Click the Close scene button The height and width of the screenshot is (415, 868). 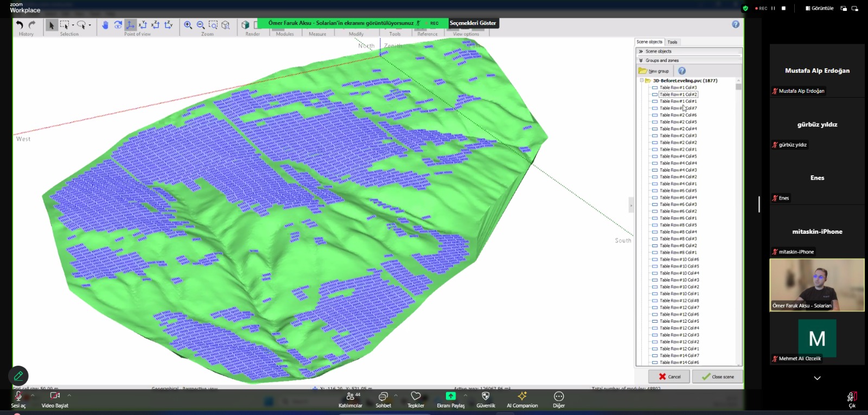[x=717, y=376]
